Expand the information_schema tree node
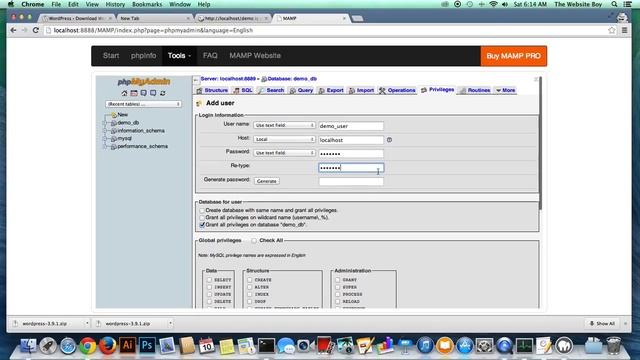Screen dimensions: 640x360 [105, 131]
